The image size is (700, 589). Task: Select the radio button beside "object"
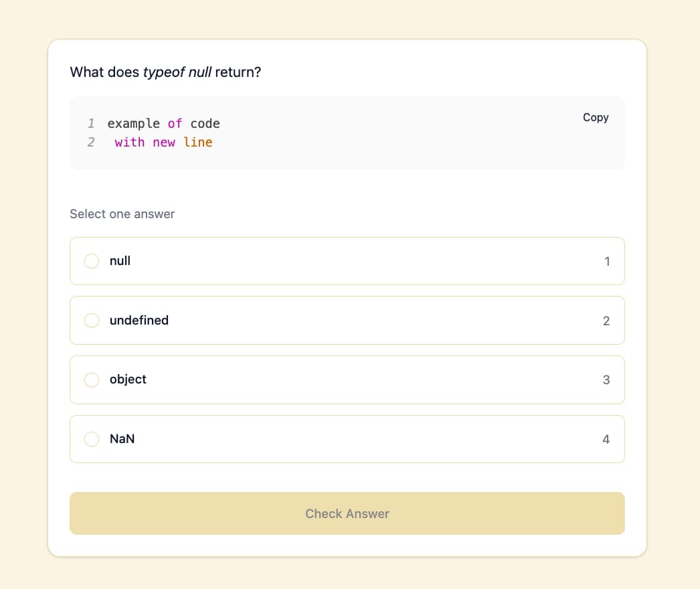[x=92, y=380]
